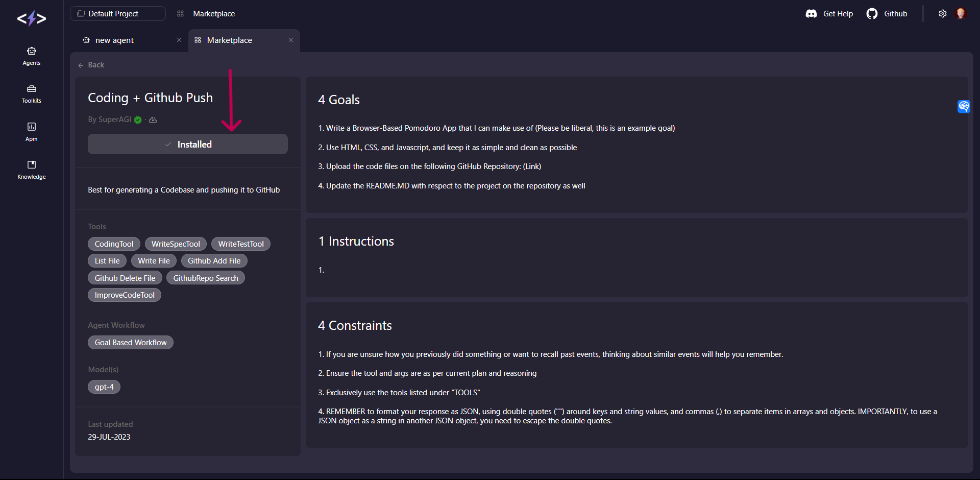This screenshot has width=980, height=480.
Task: Click the SuperAGI logo icon
Action: (32, 19)
